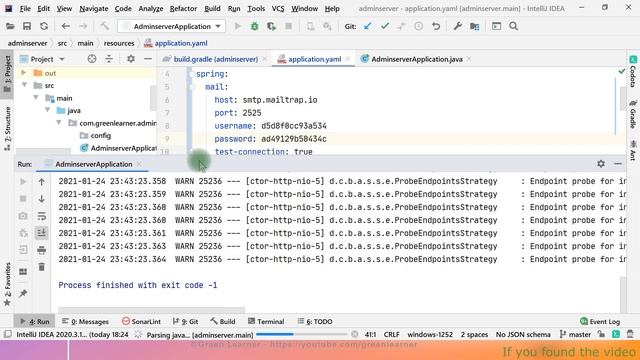Click the up arrow in Run console
The width and height of the screenshot is (640, 360).
(x=42, y=182)
